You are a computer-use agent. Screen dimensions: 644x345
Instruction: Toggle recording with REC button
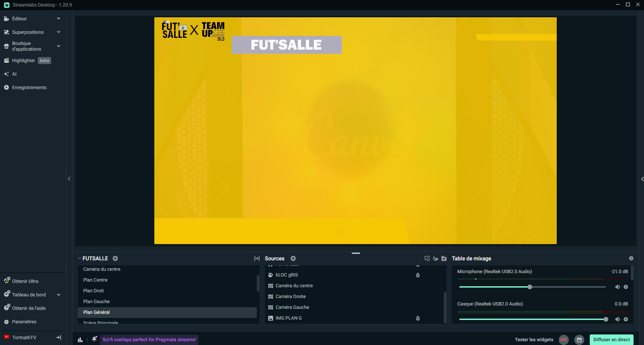[564, 340]
